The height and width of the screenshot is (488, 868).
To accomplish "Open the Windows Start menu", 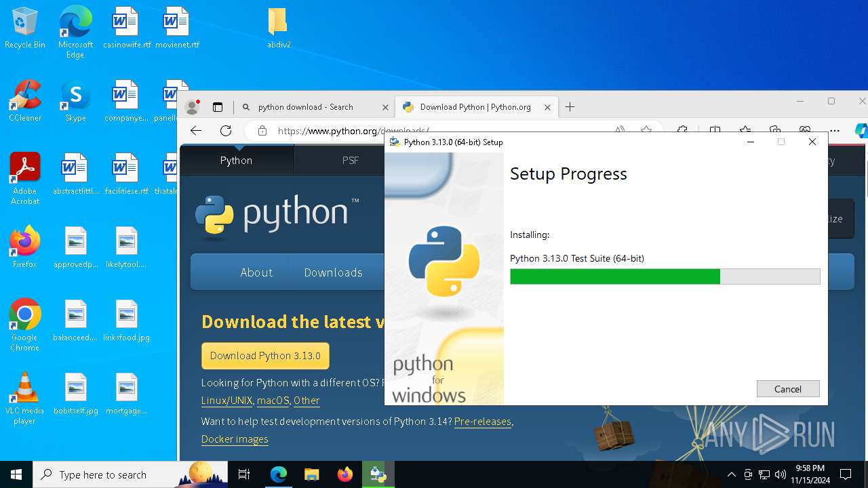I will pyautogui.click(x=16, y=474).
